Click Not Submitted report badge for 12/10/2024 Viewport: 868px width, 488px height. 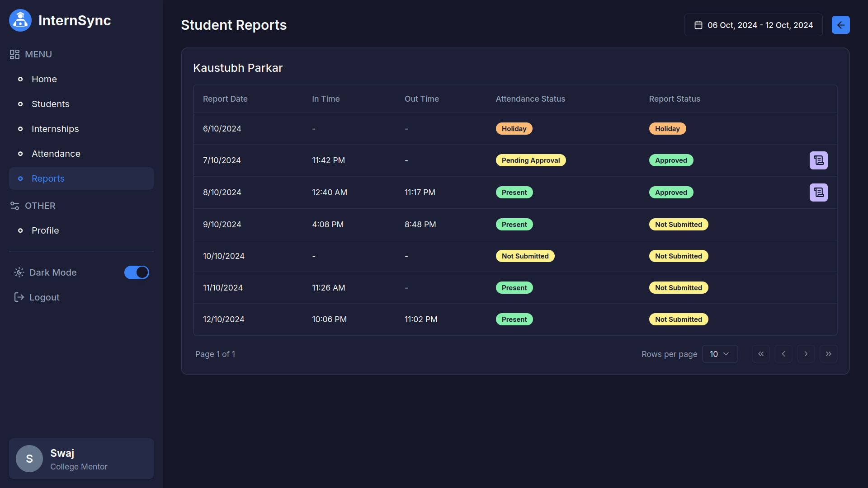point(679,319)
